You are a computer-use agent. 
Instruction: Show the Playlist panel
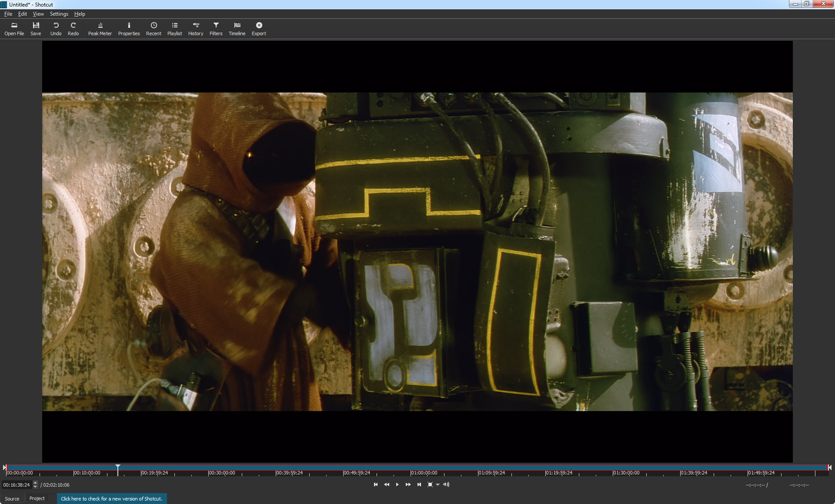(174, 29)
